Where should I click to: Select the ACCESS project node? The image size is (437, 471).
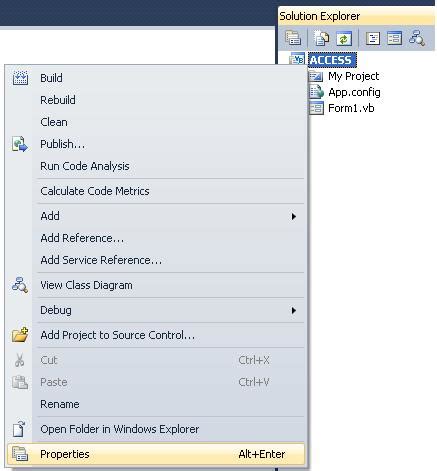[331, 60]
